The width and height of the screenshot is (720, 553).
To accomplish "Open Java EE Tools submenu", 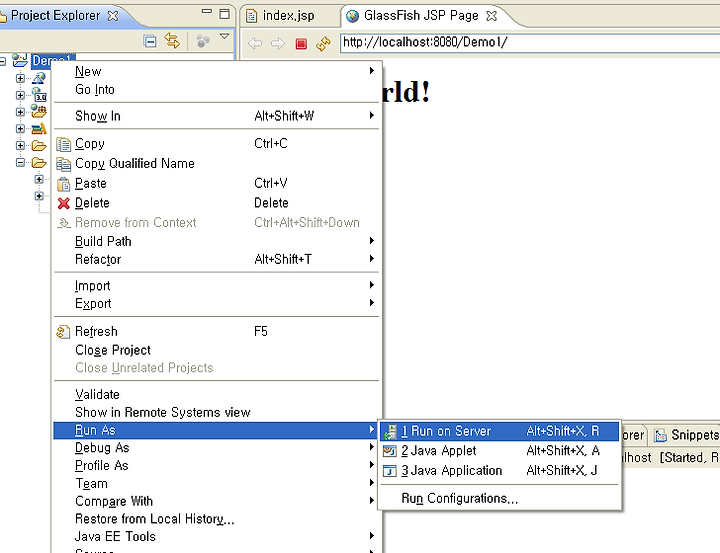I will click(217, 536).
